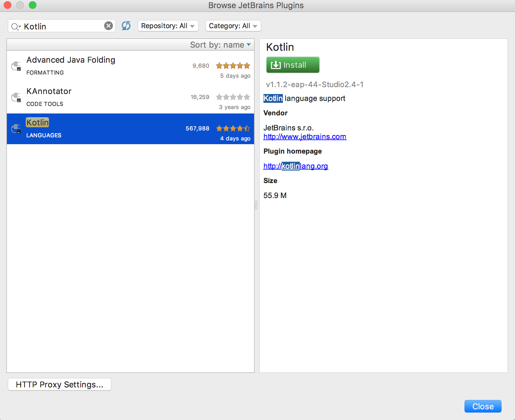Select Advanced Java Folding plugin
This screenshot has width=515, height=420.
pyautogui.click(x=130, y=66)
